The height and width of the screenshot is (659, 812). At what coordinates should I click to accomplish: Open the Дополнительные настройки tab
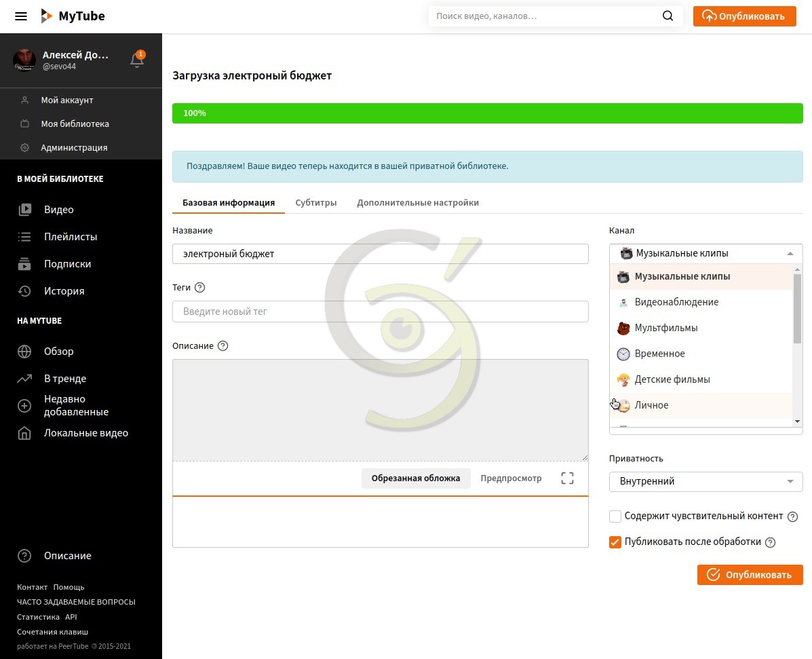tap(418, 203)
